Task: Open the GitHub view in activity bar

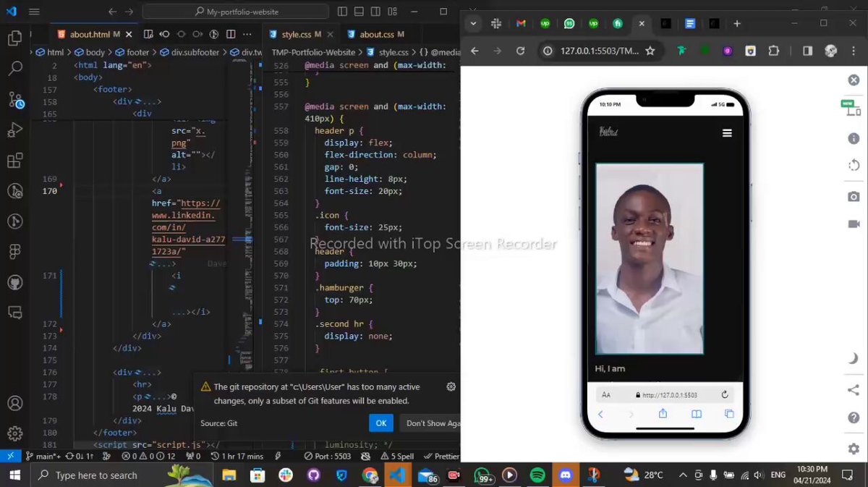Action: click(x=15, y=282)
